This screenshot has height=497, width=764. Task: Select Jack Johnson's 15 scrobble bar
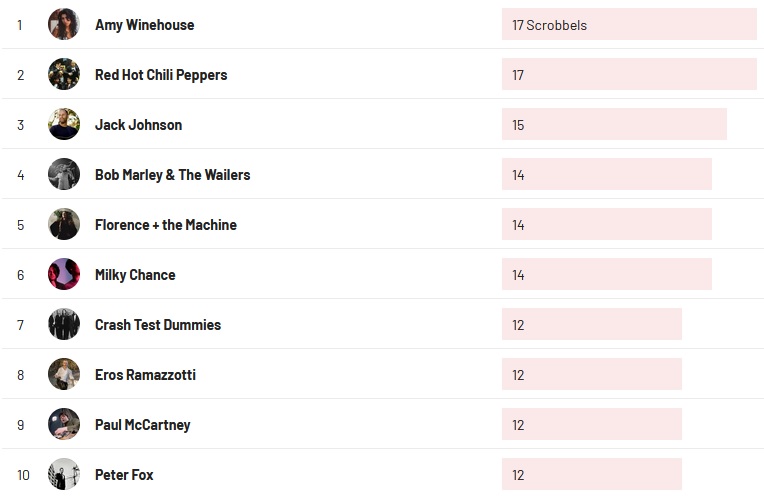click(x=613, y=125)
